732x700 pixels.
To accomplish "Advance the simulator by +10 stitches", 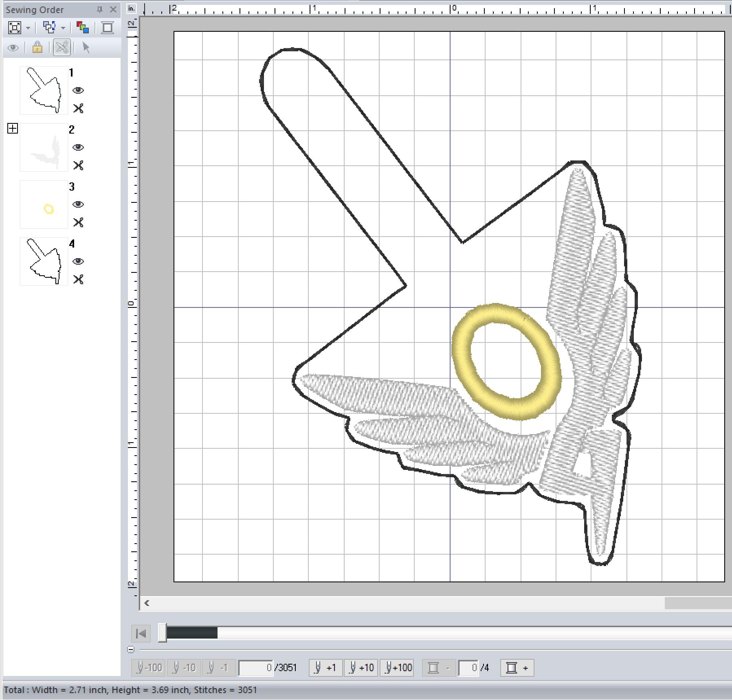I will [x=361, y=668].
